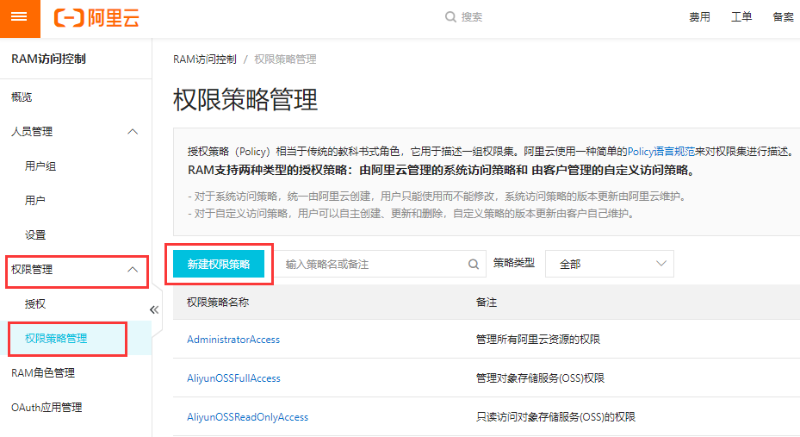Screen dimensions: 800x437
Task: Open 备案 in the top bar
Action: tap(783, 17)
